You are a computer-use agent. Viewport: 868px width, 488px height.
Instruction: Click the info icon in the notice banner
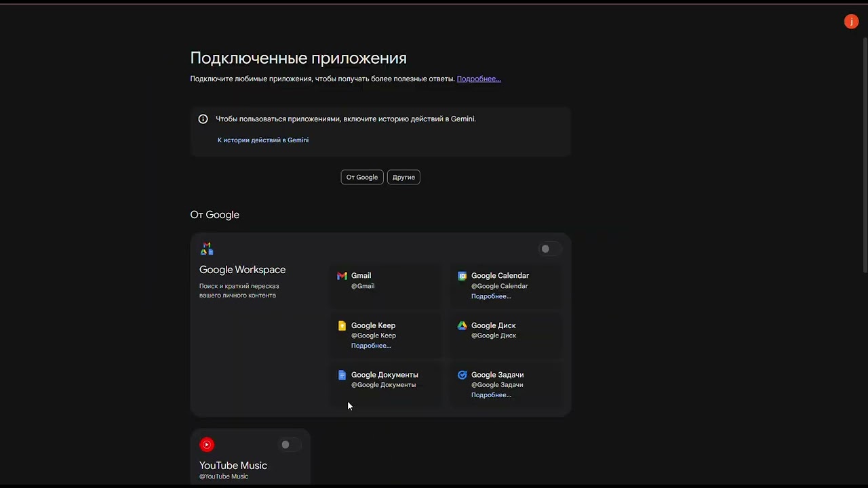pyautogui.click(x=203, y=119)
